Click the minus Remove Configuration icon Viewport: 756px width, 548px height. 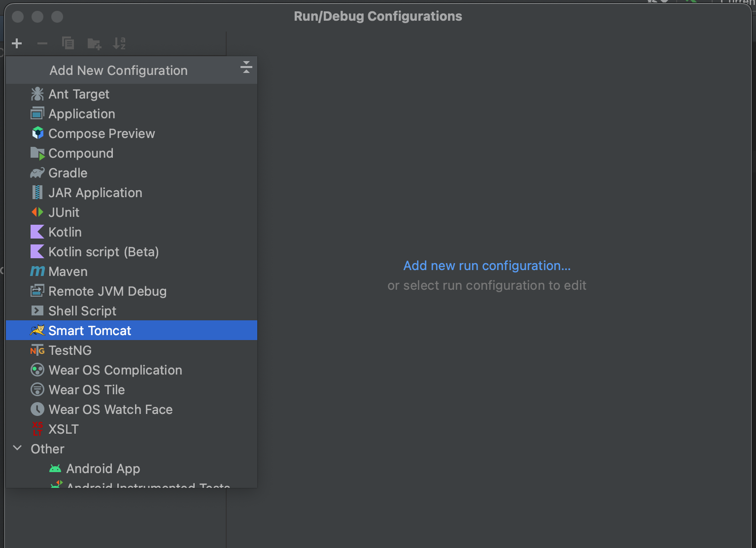click(42, 43)
